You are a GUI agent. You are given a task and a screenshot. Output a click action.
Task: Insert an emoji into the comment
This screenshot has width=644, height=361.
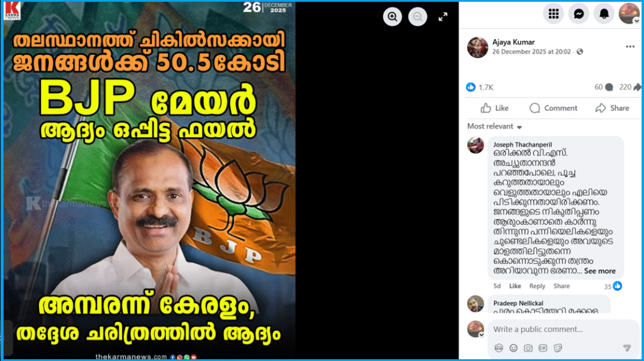(513, 348)
